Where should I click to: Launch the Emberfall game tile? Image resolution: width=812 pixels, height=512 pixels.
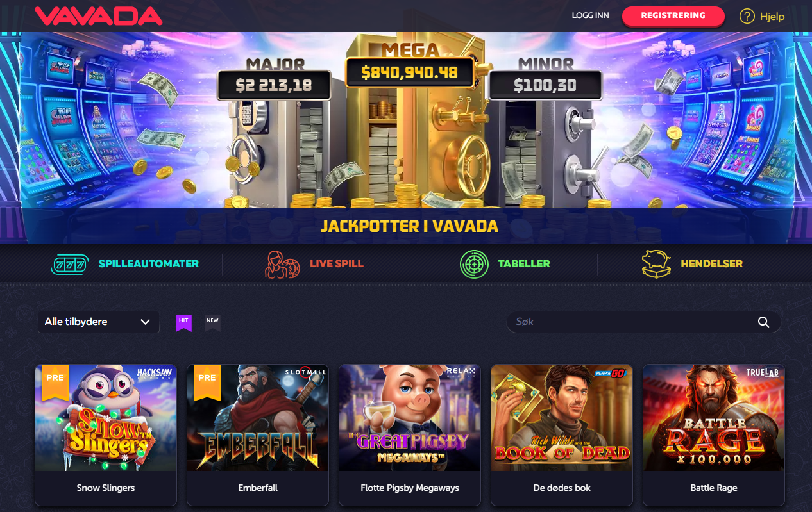[258, 418]
